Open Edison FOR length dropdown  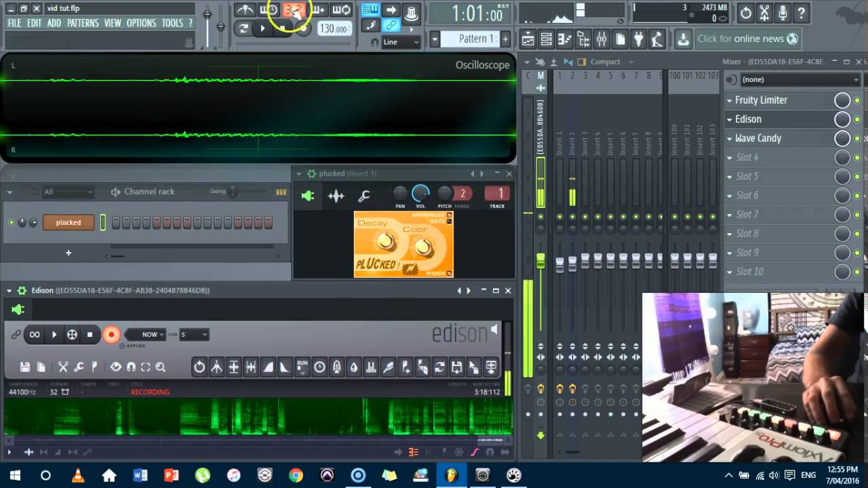(x=193, y=334)
